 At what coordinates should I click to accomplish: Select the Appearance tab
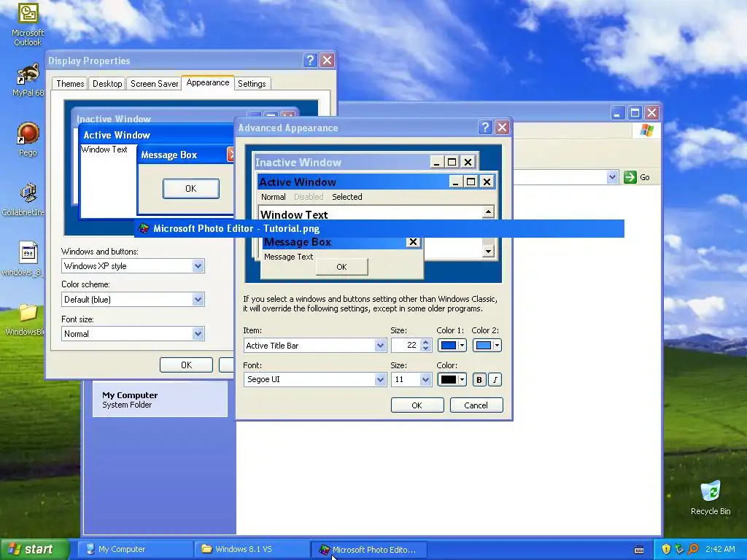208,83
